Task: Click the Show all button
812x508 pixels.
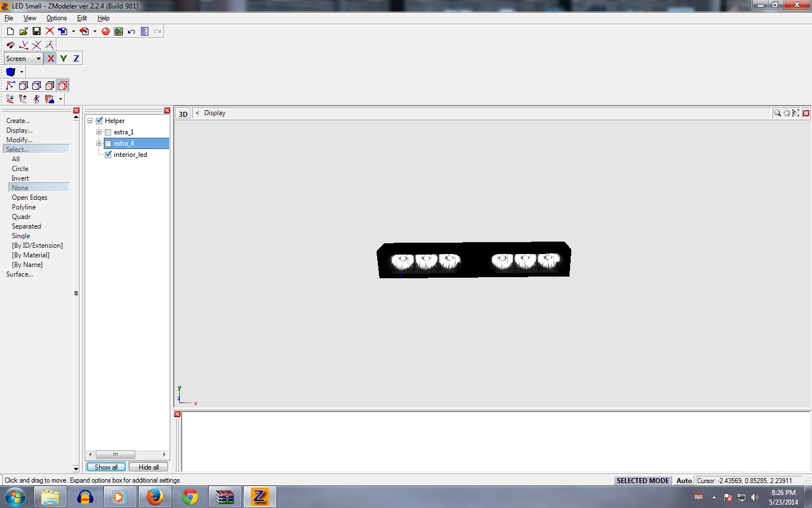Action: [106, 467]
